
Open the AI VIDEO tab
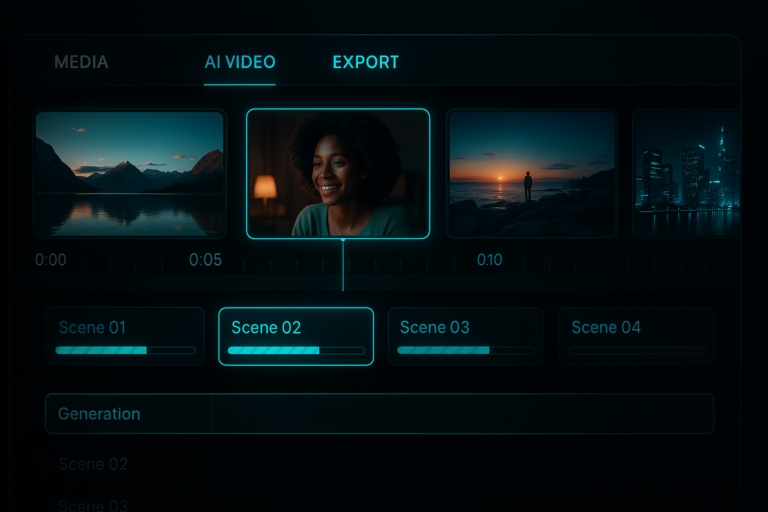pyautogui.click(x=240, y=62)
